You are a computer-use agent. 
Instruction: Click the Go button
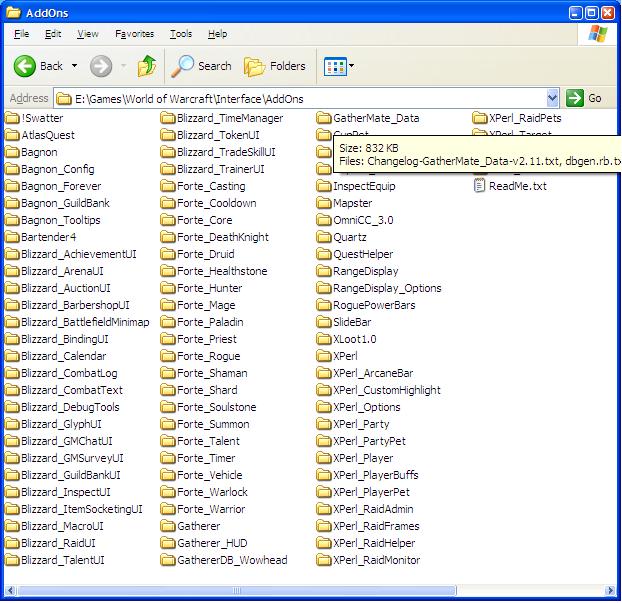coord(585,98)
